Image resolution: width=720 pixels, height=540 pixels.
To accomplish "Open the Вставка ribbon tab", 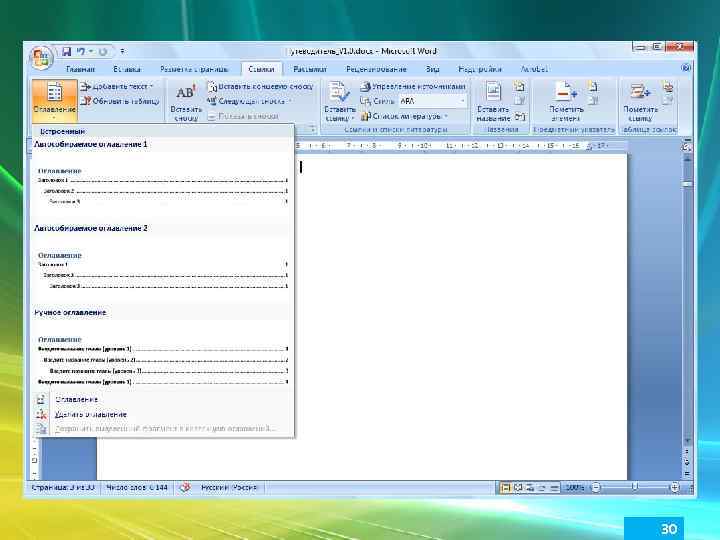I will [x=127, y=69].
